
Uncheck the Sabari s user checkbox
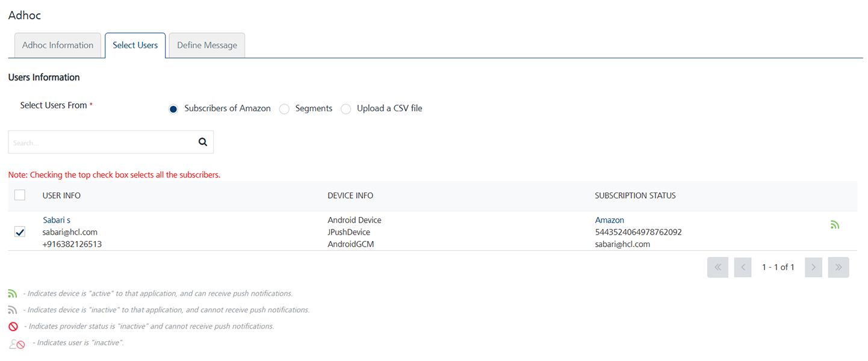coord(20,232)
